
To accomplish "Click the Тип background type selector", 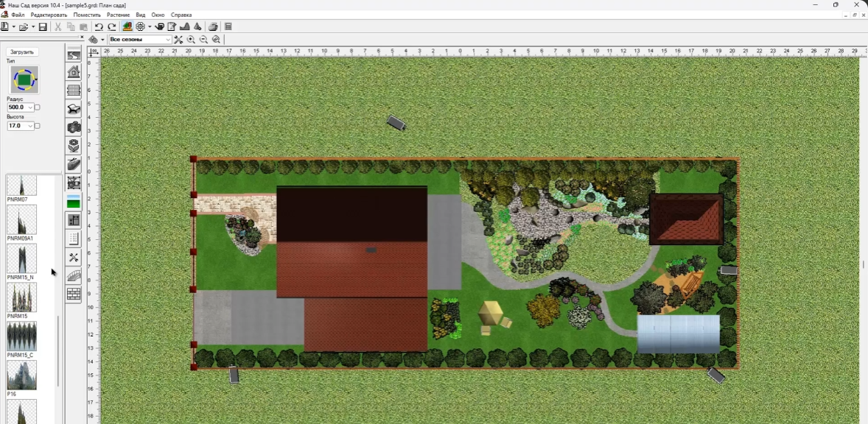I will point(24,79).
